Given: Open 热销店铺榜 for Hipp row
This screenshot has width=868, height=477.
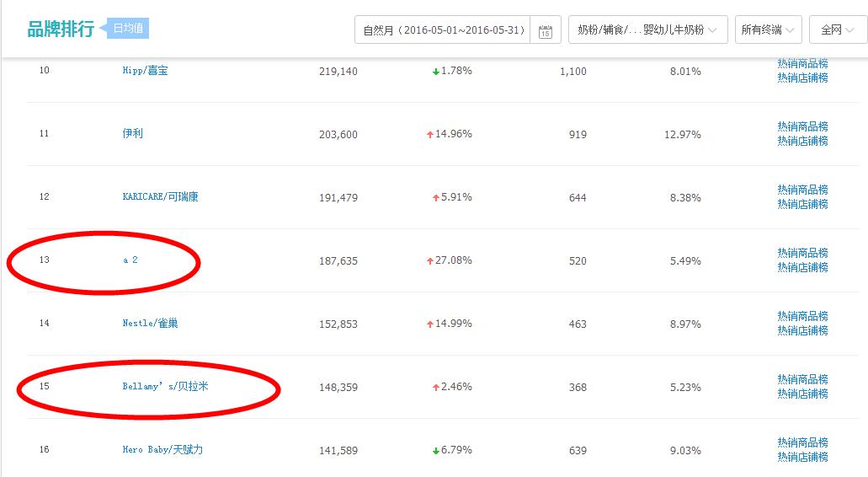Looking at the screenshot, I should click(802, 78).
